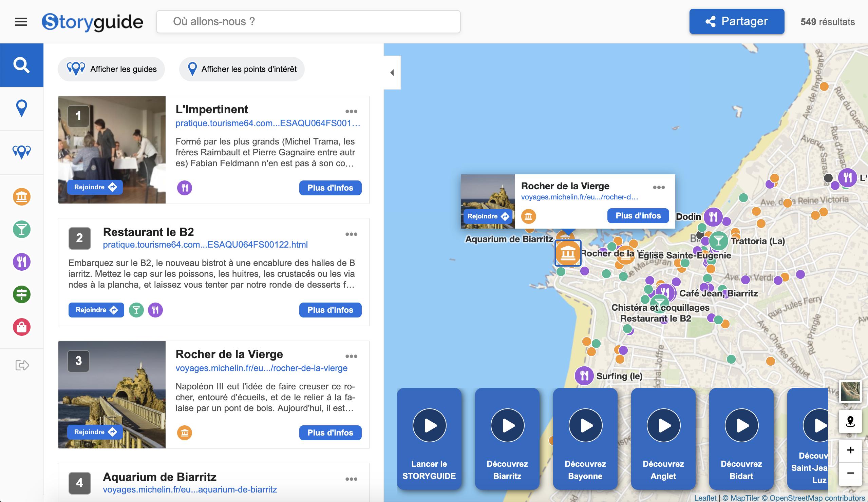The width and height of the screenshot is (868, 502).
Task: Open options menu for Restaurant le B2
Action: (351, 234)
